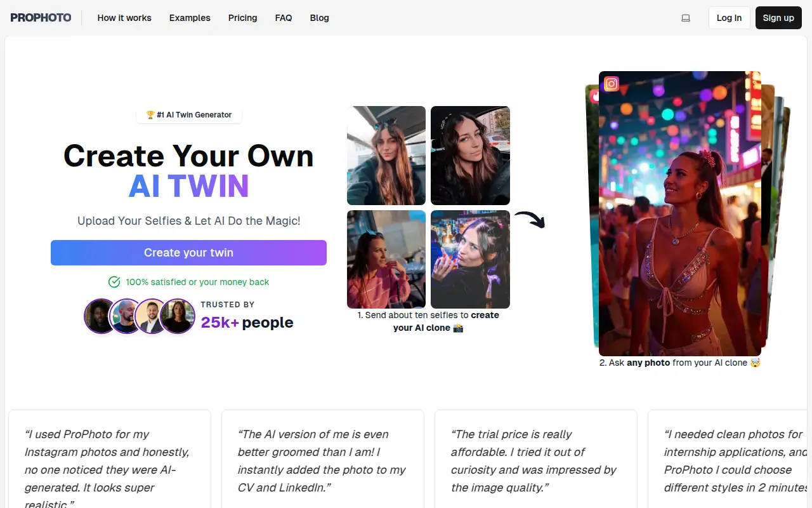This screenshot has width=812, height=508.
Task: Open the How it works page
Action: coord(124,18)
